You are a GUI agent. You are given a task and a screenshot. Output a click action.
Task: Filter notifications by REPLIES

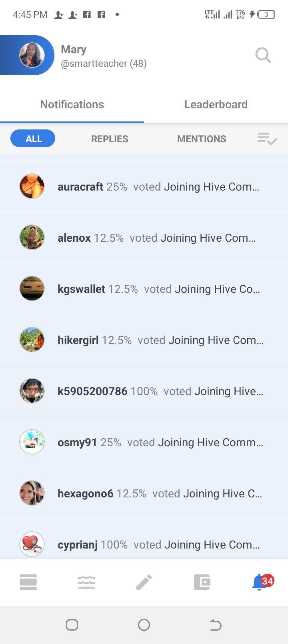pyautogui.click(x=110, y=139)
